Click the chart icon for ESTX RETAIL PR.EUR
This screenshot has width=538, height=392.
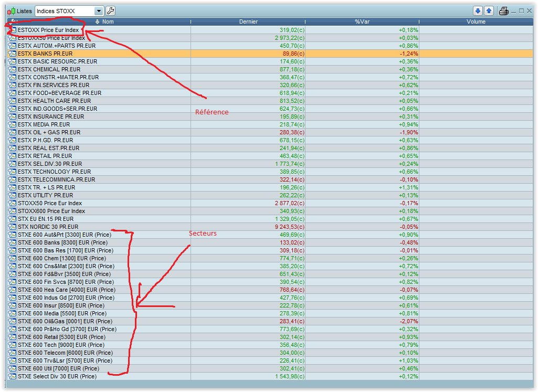(x=13, y=156)
